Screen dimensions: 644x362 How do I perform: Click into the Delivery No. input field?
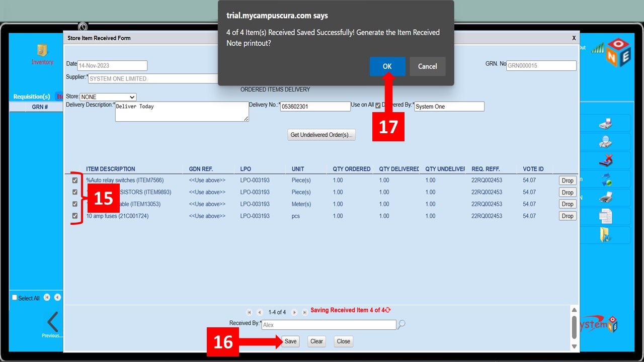pos(315,107)
